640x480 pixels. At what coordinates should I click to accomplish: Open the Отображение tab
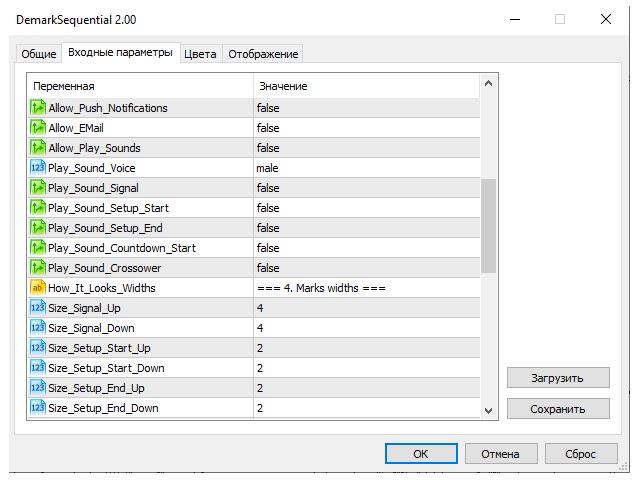[x=263, y=54]
